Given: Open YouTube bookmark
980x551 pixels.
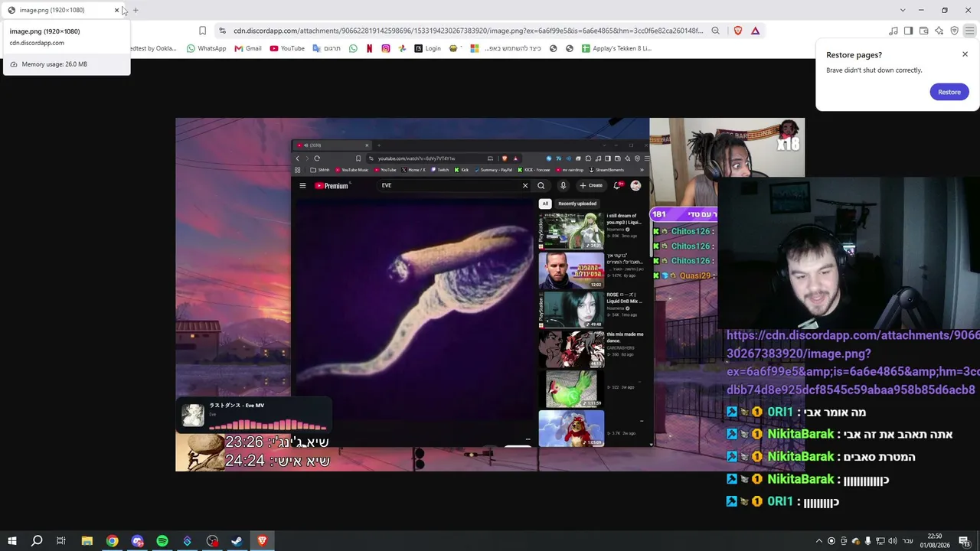Looking at the screenshot, I should point(287,48).
